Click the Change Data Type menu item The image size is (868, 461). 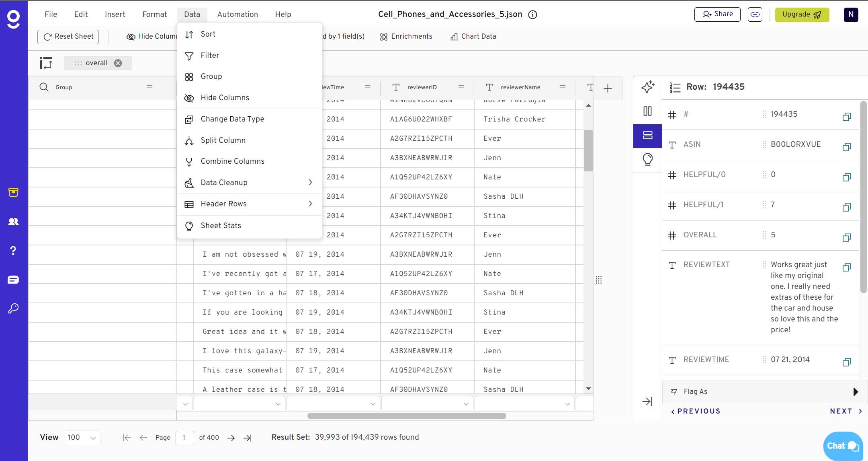(x=232, y=119)
